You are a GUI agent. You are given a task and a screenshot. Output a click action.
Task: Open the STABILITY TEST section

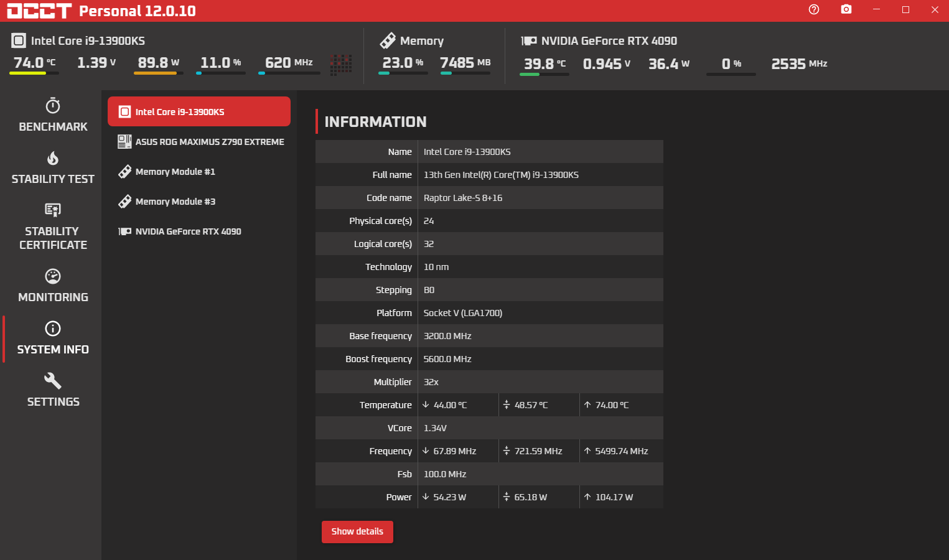[53, 168]
